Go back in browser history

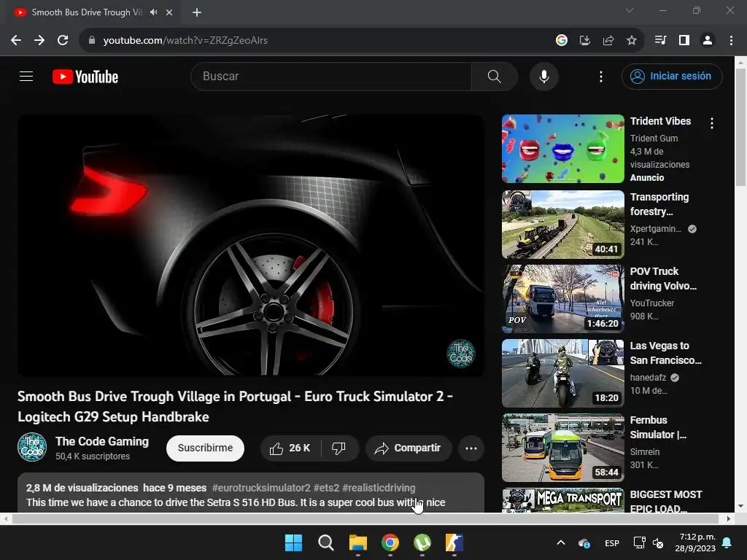tap(16, 40)
